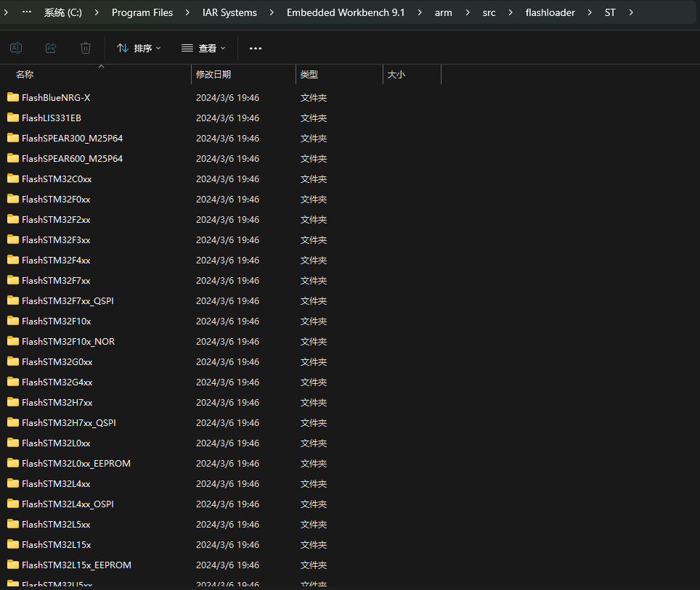Sort by 大小 column header

[396, 75]
